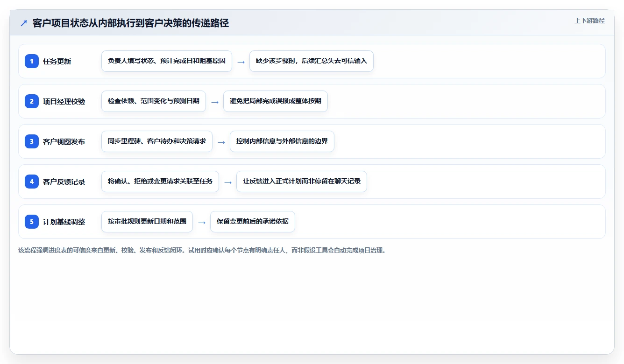Select step badge 1 for 任务更新

[32, 61]
